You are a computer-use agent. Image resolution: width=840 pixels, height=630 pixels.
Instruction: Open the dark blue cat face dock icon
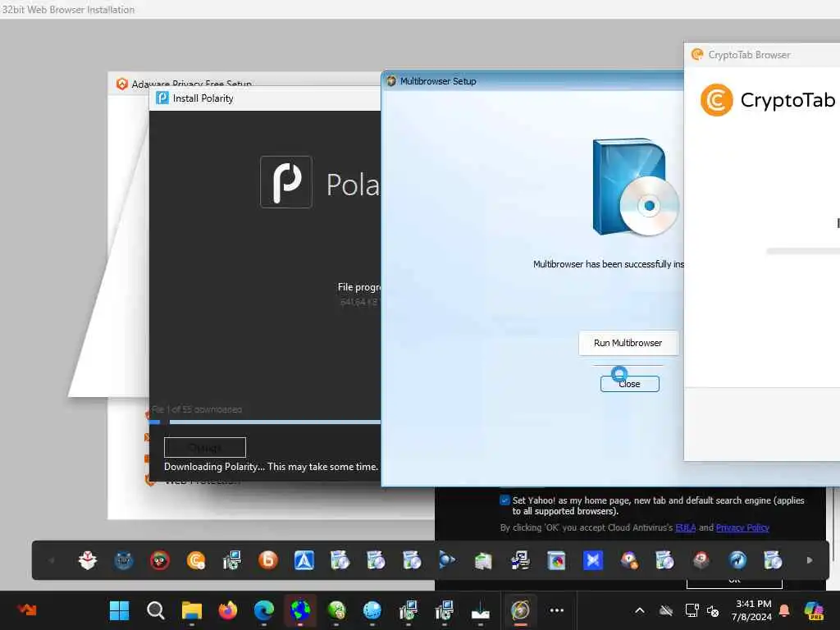[124, 560]
